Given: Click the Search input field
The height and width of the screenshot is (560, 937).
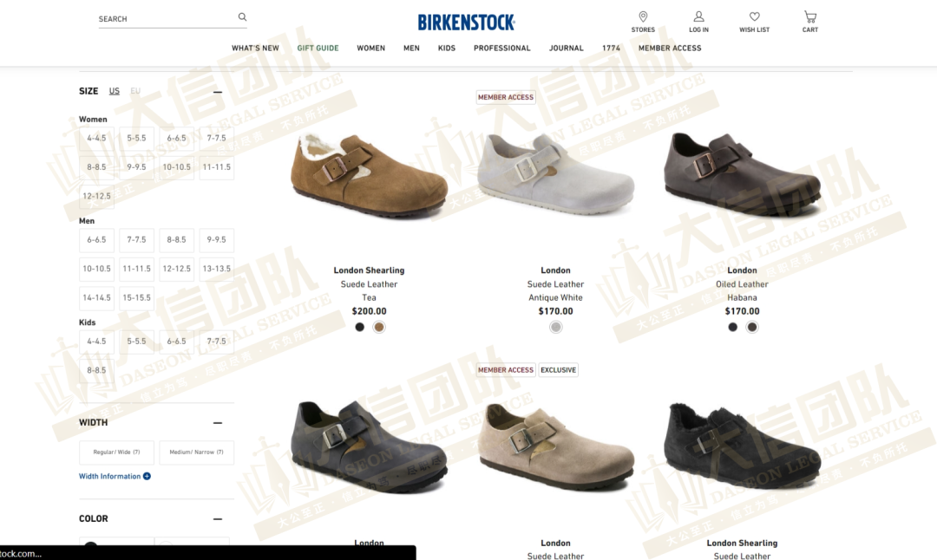Looking at the screenshot, I should tap(167, 18).
